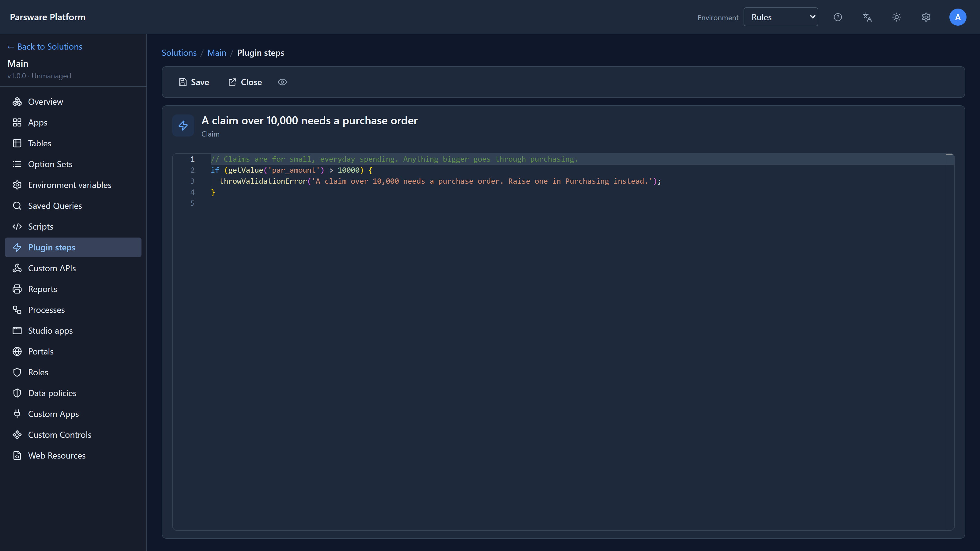980x551 pixels.
Task: Click the Scripts code icon
Action: coord(17,227)
